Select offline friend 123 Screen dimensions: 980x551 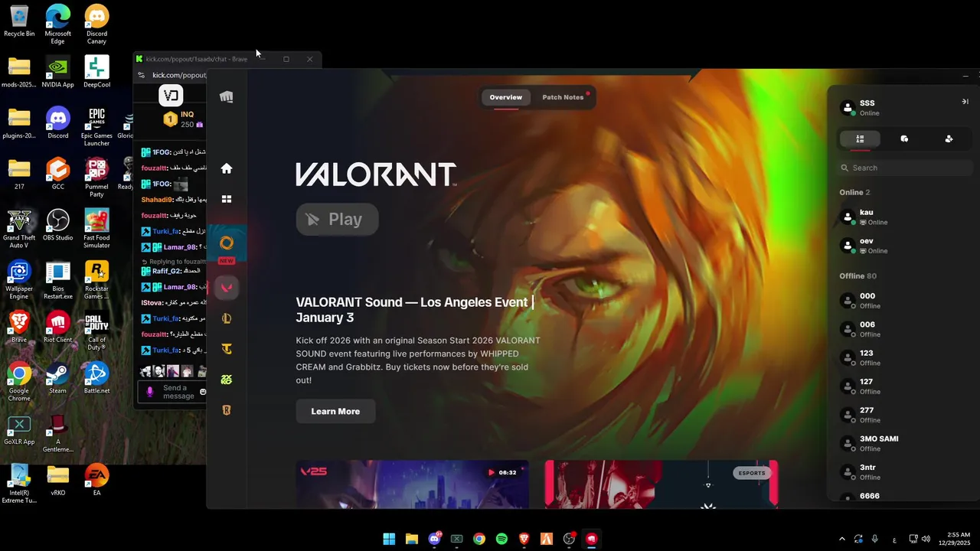click(904, 358)
